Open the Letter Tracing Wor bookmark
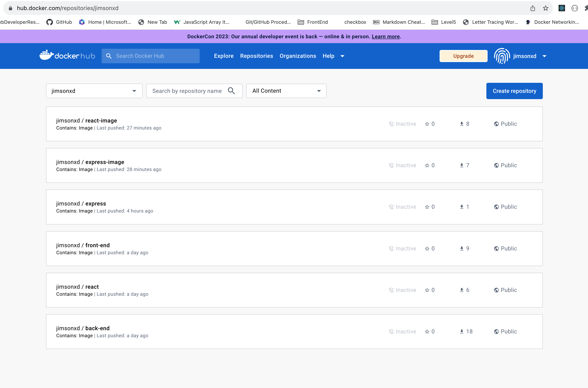This screenshot has width=588, height=388. (490, 22)
